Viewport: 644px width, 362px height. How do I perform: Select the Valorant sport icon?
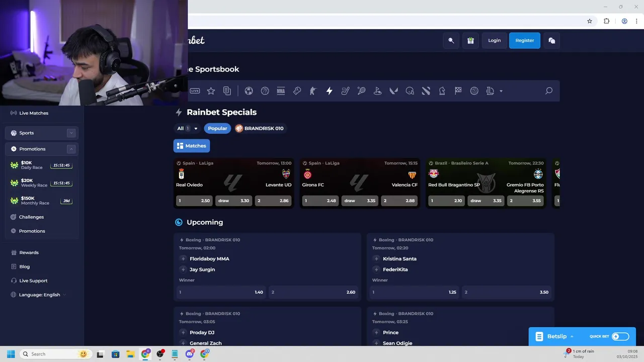pos(393,91)
